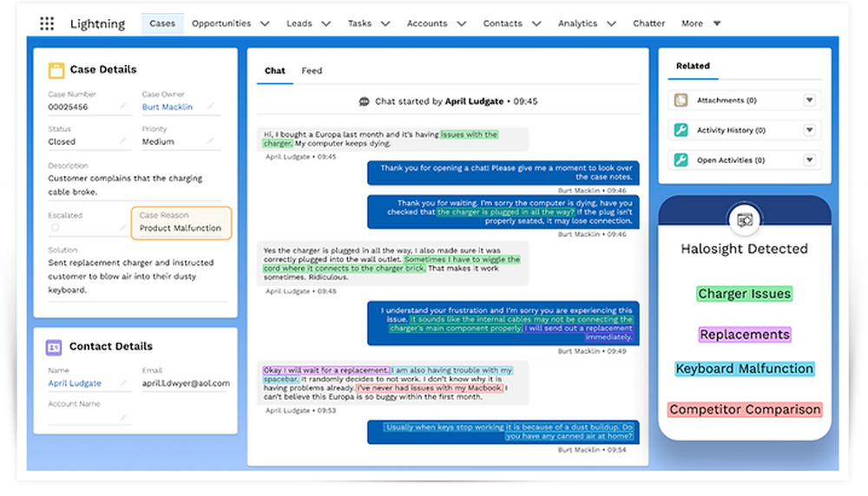
Task: Edit Escalated field pencil icon
Action: click(123, 227)
